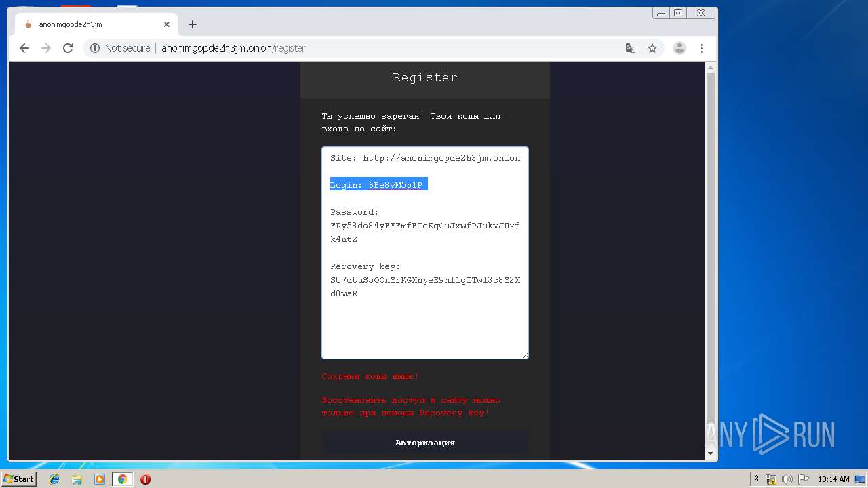Screen dimensions: 868x488
Task: Open Windows Explorer from the taskbar
Action: pos(77,479)
